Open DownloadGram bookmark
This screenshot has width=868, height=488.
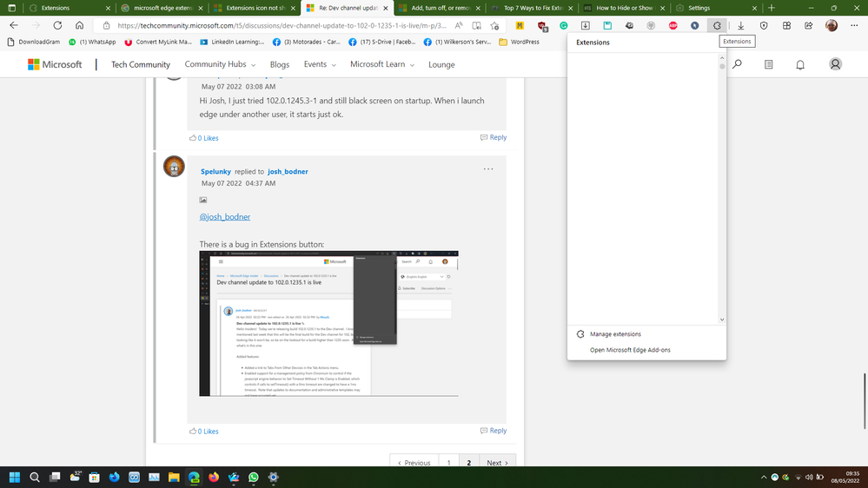[34, 42]
